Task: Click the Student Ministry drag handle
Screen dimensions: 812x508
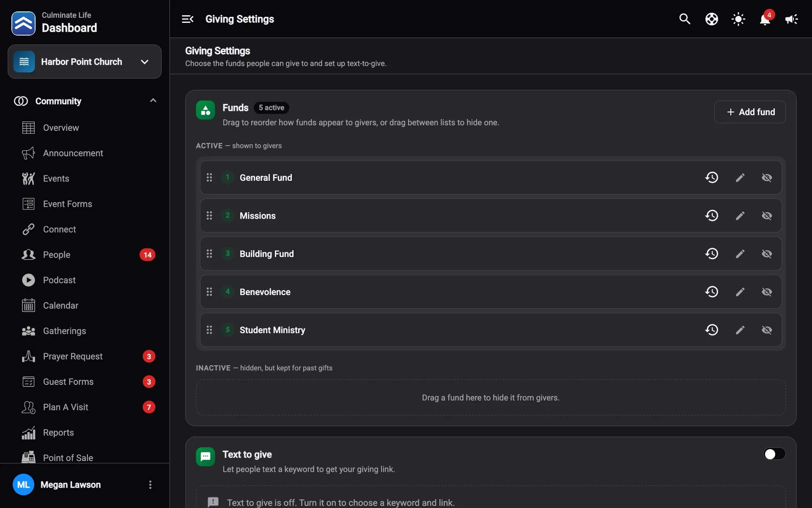Action: click(x=209, y=330)
